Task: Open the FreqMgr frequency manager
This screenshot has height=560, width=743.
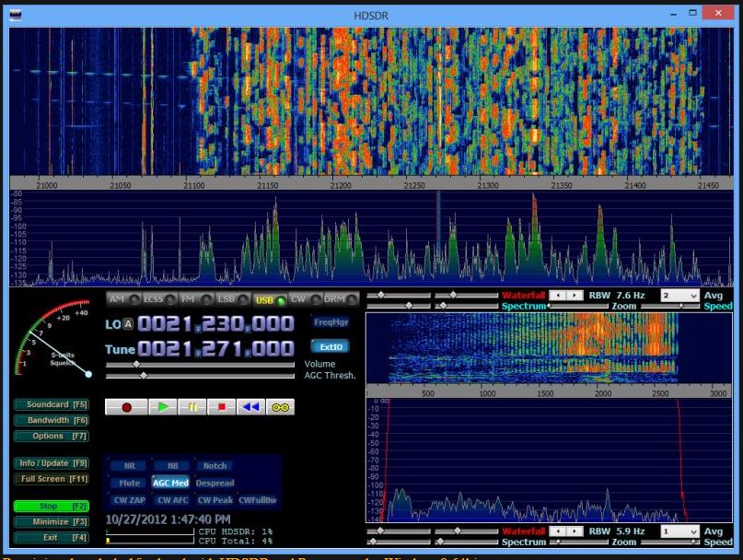Action: 331,322
